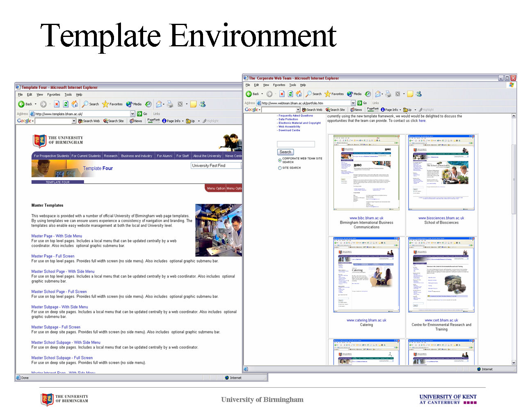Open Page Info dropdown, Corporate Web Team window
The width and height of the screenshot is (525, 420).
pyautogui.click(x=400, y=110)
